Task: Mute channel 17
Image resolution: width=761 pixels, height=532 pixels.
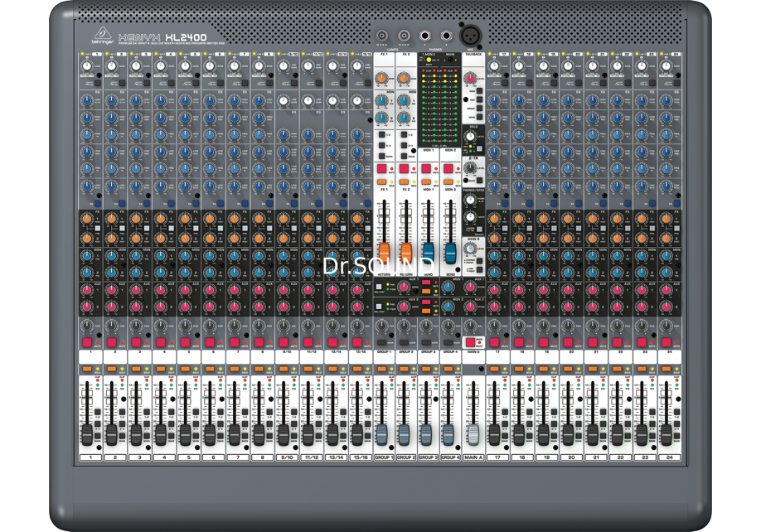Action: [495, 342]
